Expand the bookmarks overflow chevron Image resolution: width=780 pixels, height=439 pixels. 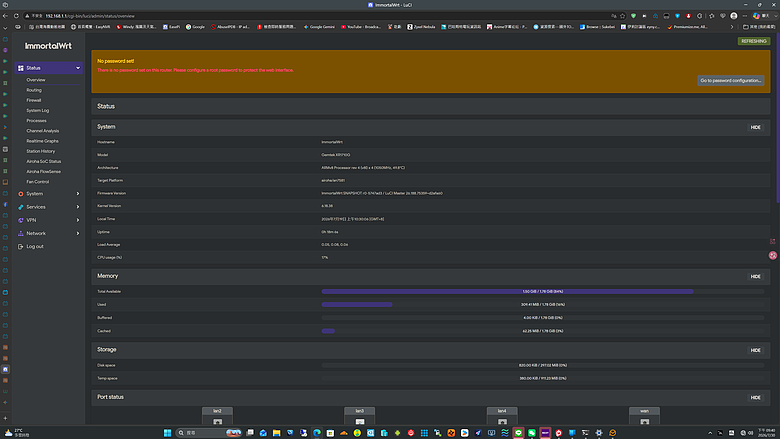click(x=732, y=27)
